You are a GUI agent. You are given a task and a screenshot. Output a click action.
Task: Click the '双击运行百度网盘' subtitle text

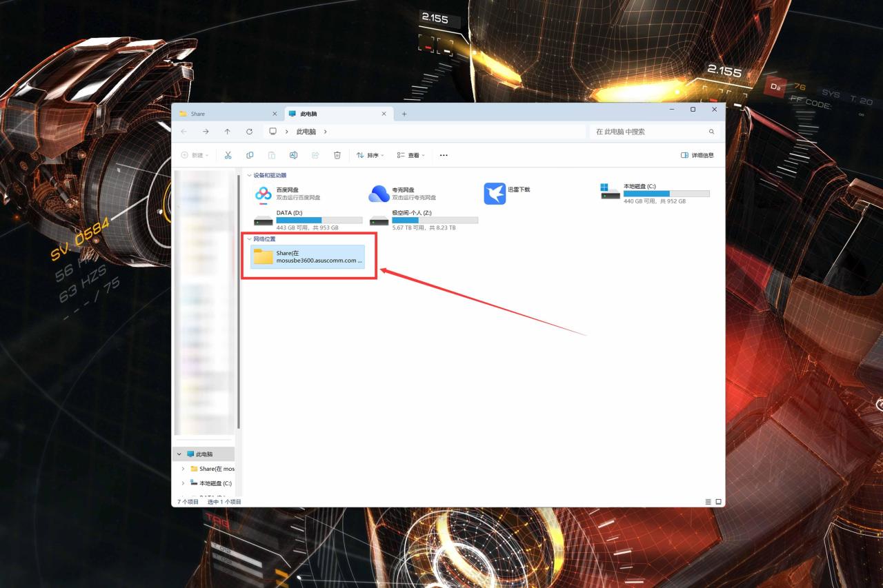coord(298,198)
